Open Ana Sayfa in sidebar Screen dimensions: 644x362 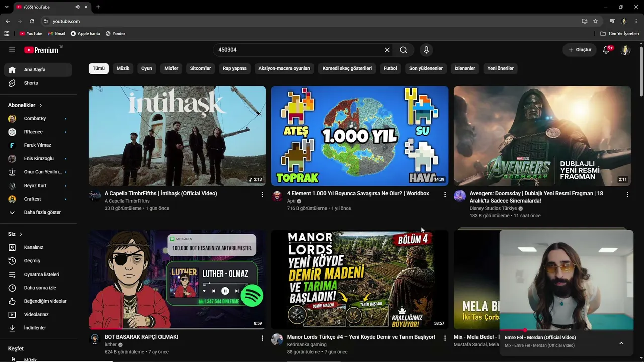tap(38, 70)
